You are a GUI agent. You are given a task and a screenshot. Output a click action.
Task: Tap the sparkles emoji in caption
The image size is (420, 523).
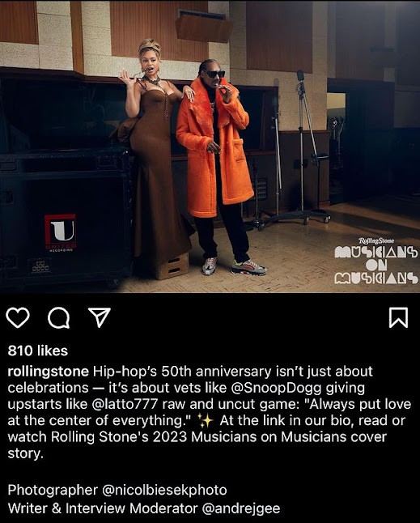tap(206, 420)
